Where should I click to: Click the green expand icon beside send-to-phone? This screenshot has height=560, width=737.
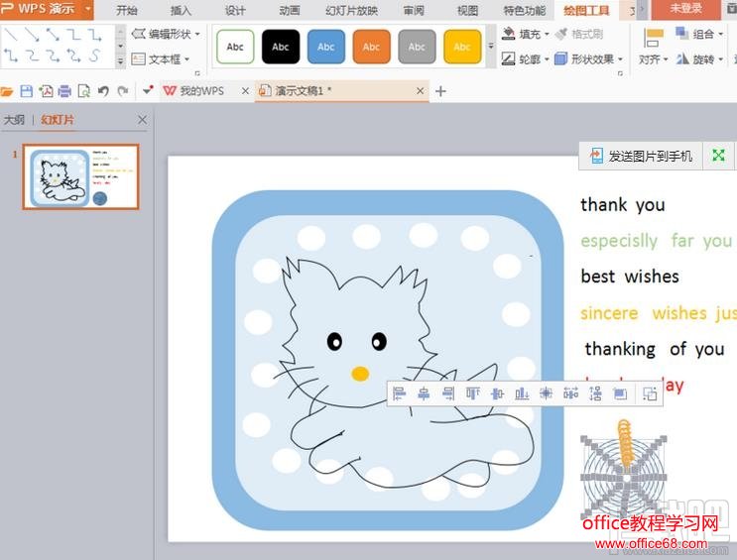click(719, 156)
